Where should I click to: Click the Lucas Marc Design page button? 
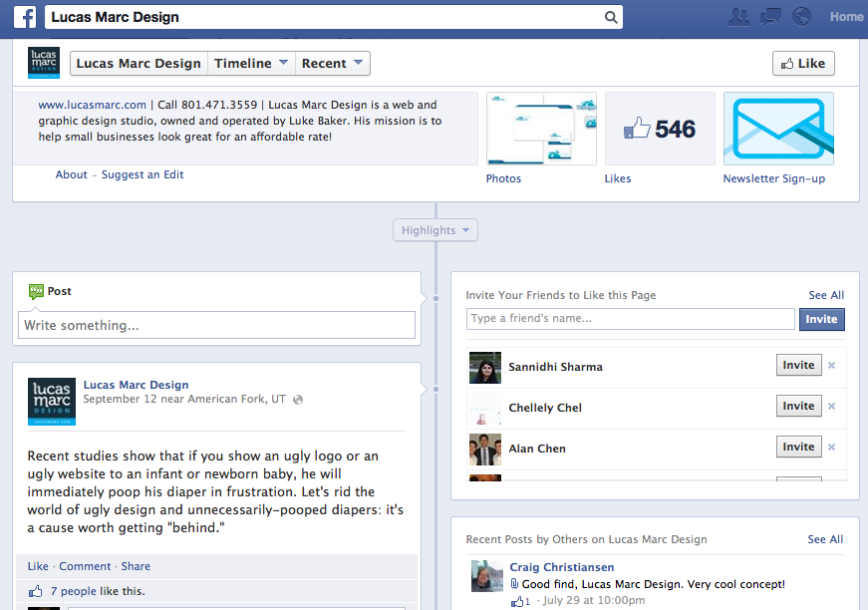pyautogui.click(x=139, y=63)
